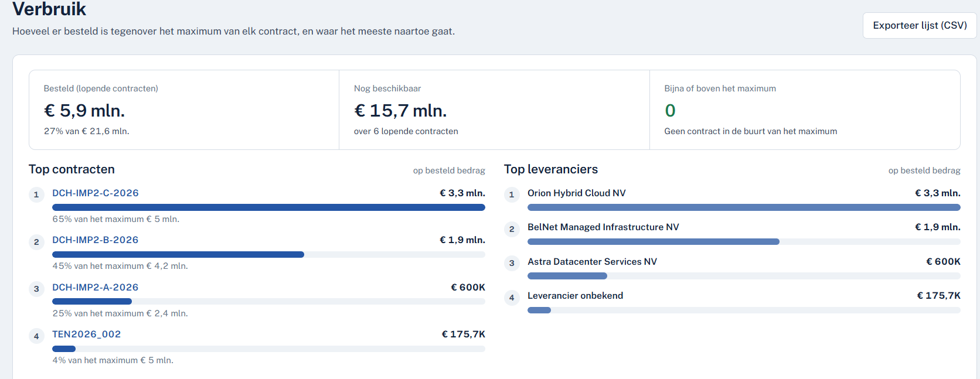Select supplier Orion Hybrid Cloud NV
Image resolution: width=980 pixels, height=379 pixels.
tap(577, 193)
